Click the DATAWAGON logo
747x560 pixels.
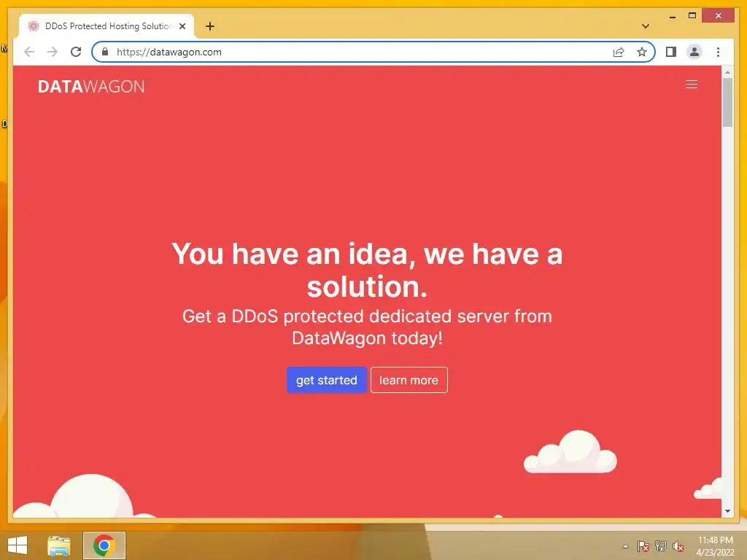[91, 86]
